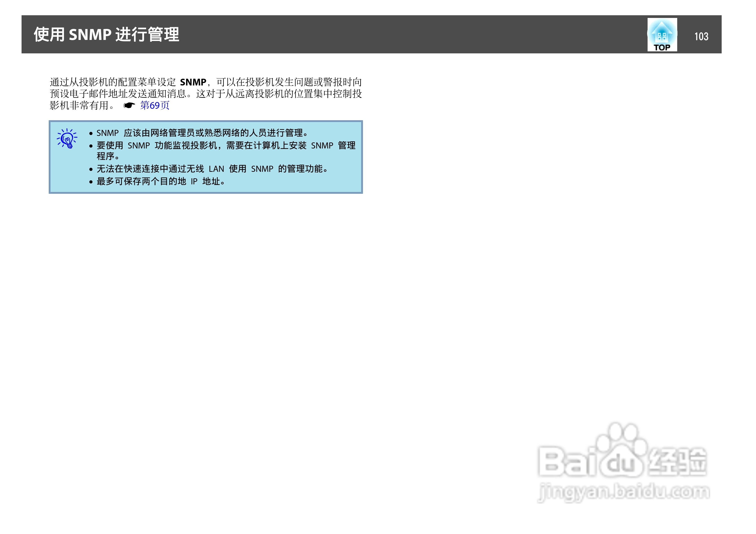The width and height of the screenshot is (756, 534).
Task: Click the tip about 功能监视投影机
Action: [x=226, y=145]
